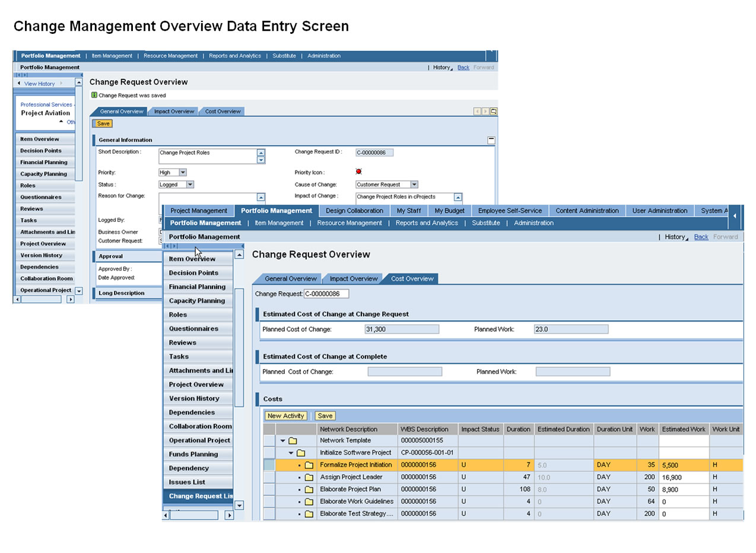Open the Priority dropdown
The width and height of the screenshot is (756, 553).
pyautogui.click(x=182, y=173)
